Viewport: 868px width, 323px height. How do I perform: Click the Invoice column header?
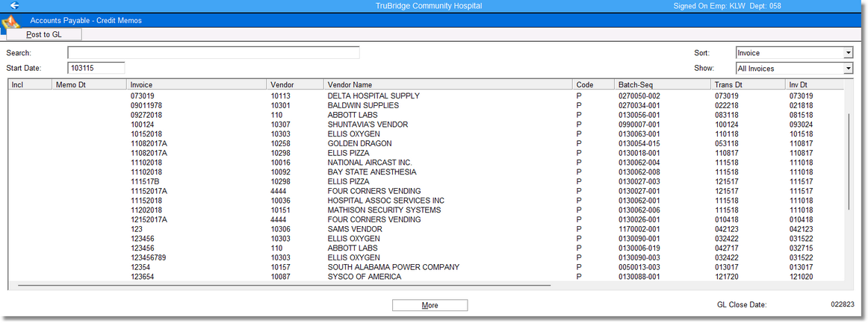pyautogui.click(x=196, y=84)
